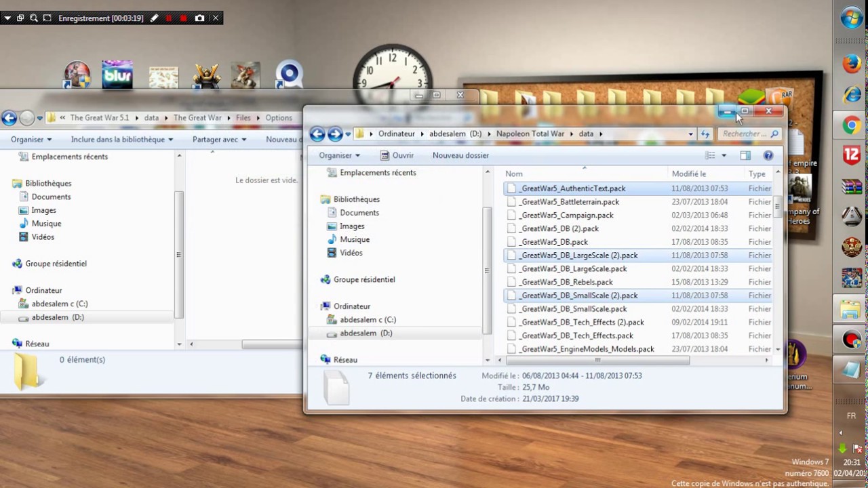The width and height of the screenshot is (868, 488).
Task: Open the recorder dropdown arrow menu
Action: point(7,18)
